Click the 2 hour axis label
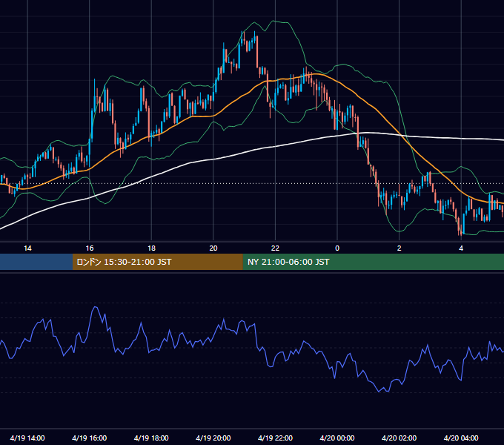The width and height of the screenshot is (504, 445). 399,248
